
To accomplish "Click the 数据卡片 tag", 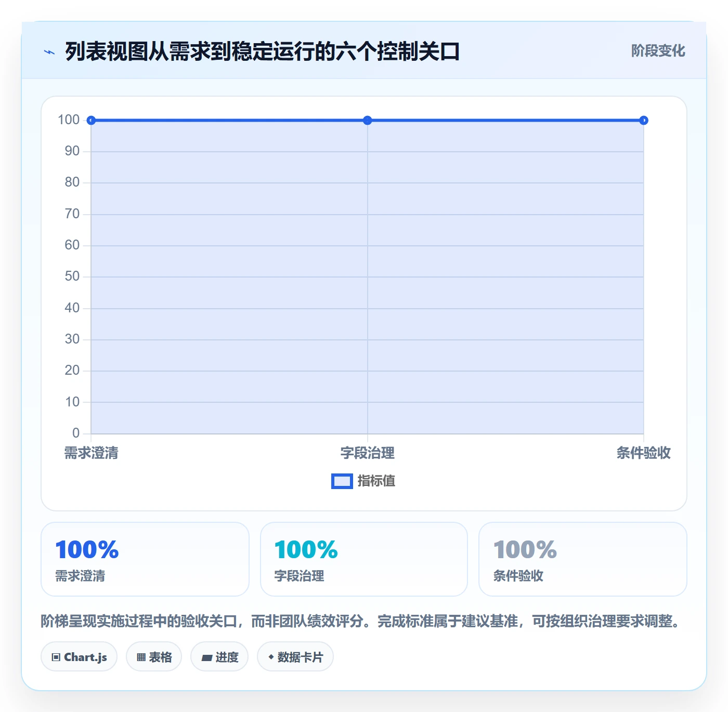I will coord(295,657).
